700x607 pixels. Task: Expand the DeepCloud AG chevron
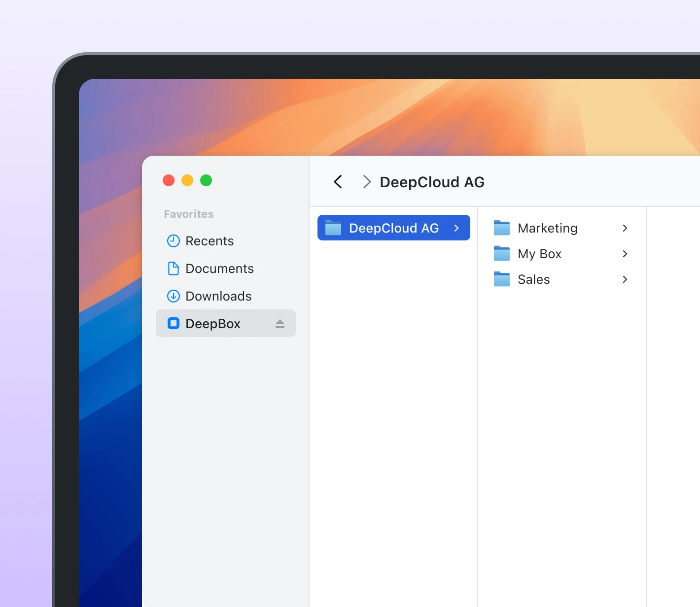click(x=456, y=228)
